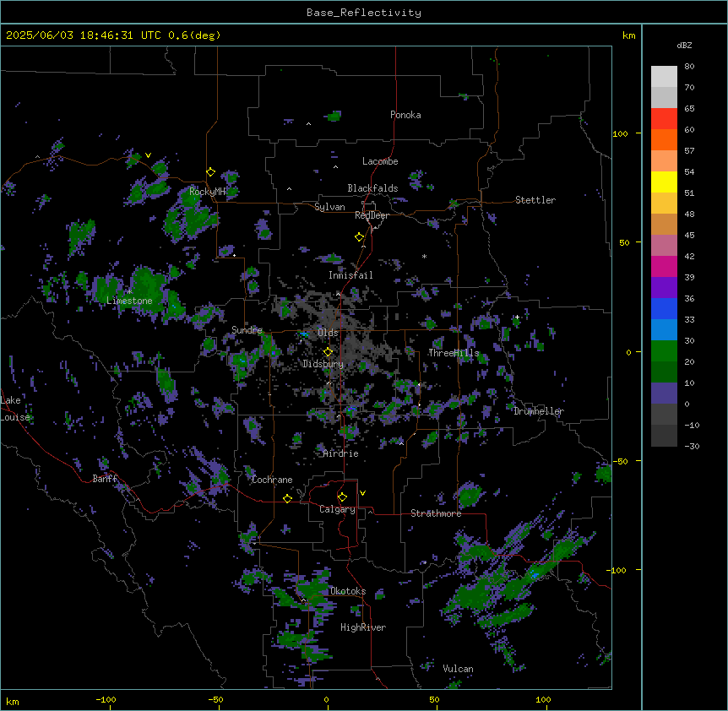Click the 80 value in dBZ legend

[x=689, y=67]
